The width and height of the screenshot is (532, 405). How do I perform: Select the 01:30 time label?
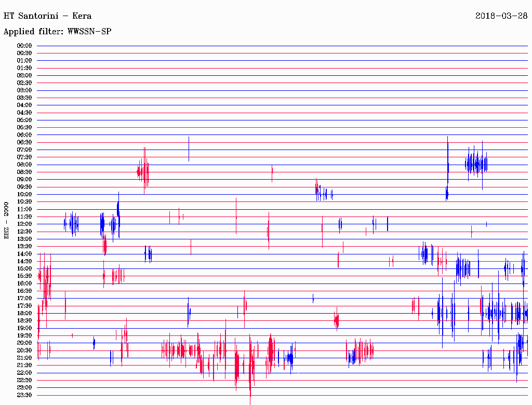24,68
